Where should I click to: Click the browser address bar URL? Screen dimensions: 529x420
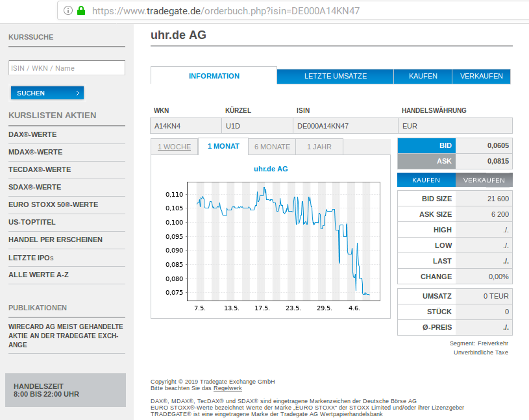pyautogui.click(x=226, y=11)
